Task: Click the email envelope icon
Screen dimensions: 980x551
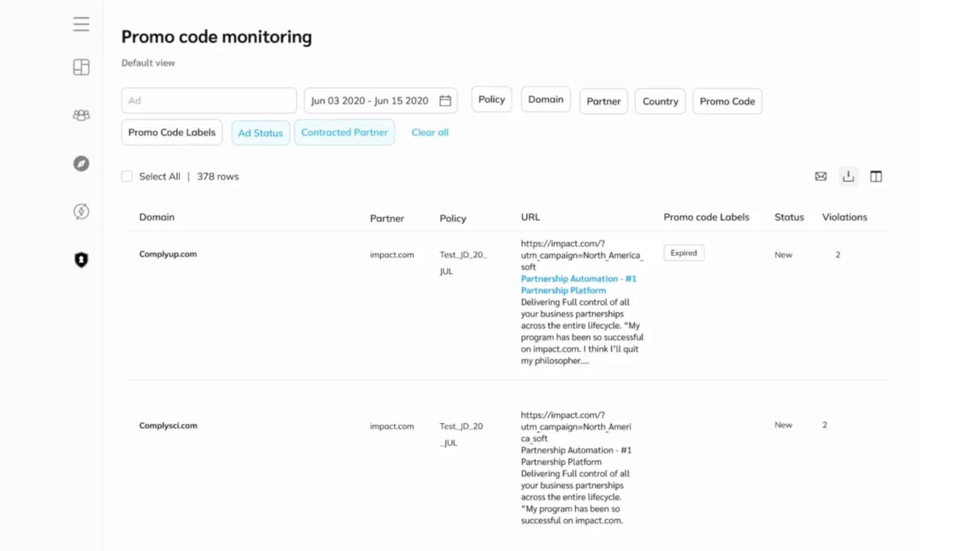Action: coord(821,177)
